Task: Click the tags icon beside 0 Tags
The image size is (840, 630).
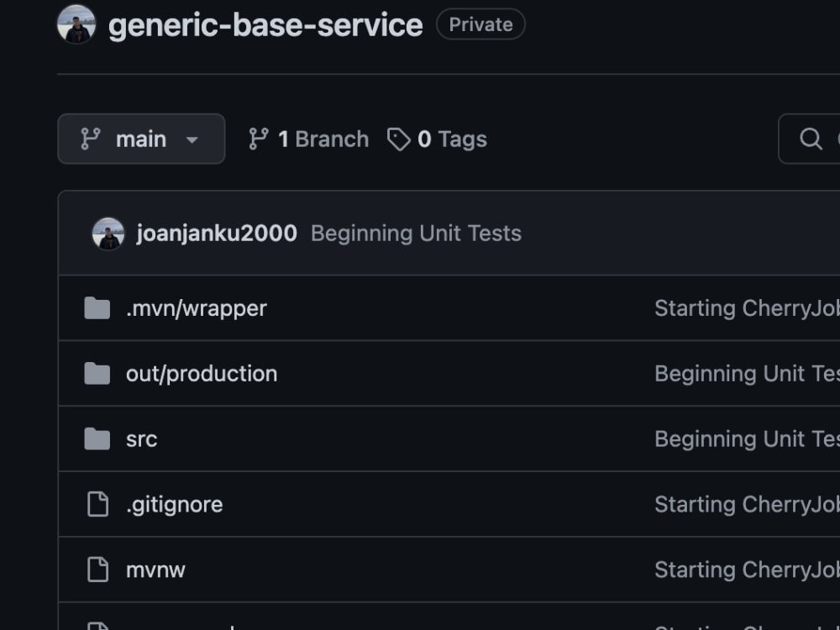Action: pos(398,139)
